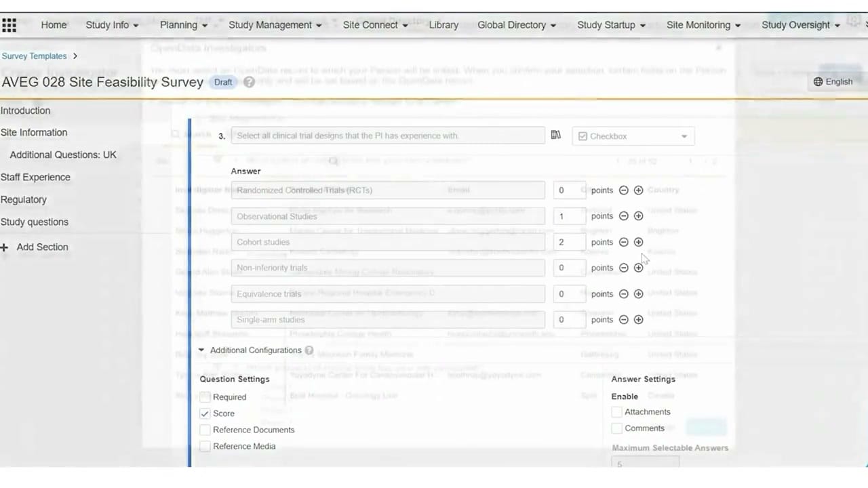868x488 pixels.
Task: Enable the Required question setting
Action: point(205,397)
